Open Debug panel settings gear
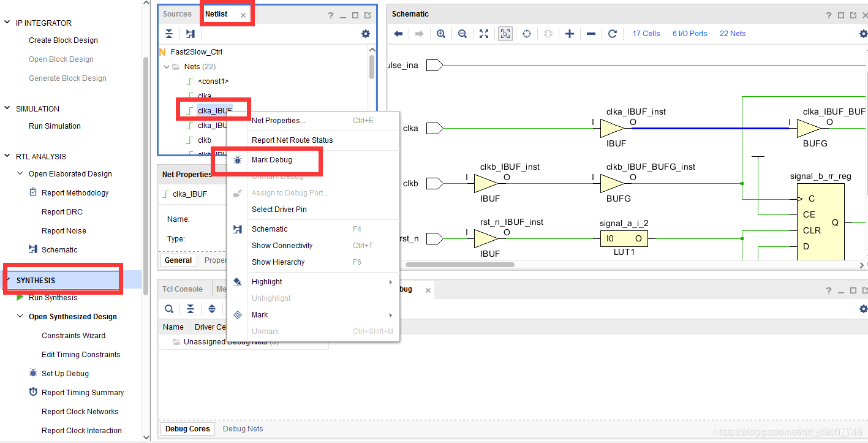868x443 pixels. click(864, 309)
